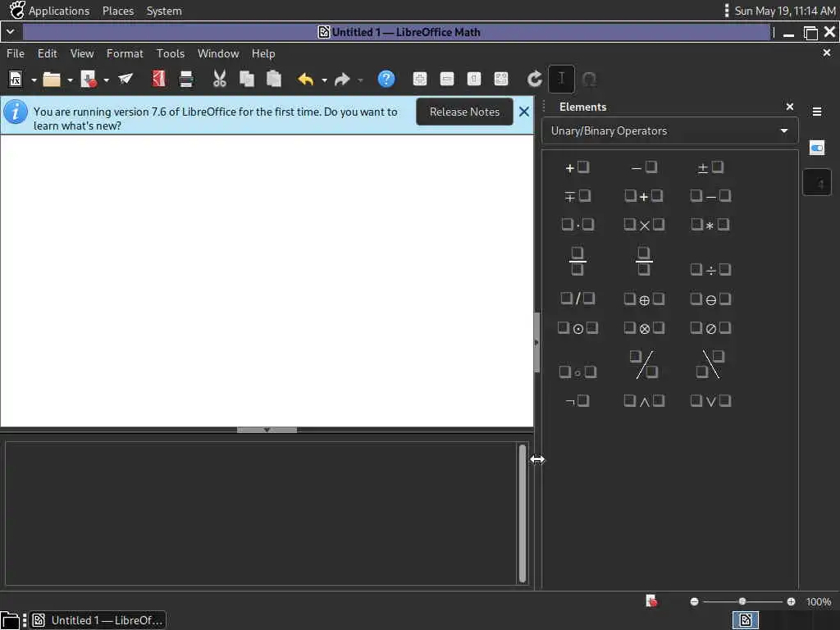
Task: Insert the logical OR element
Action: coord(710,400)
